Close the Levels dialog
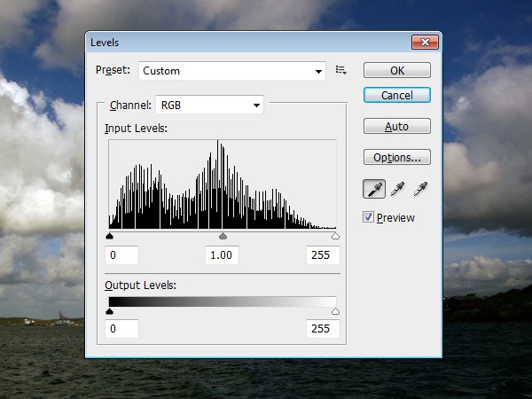The height and width of the screenshot is (399, 532). click(x=425, y=42)
